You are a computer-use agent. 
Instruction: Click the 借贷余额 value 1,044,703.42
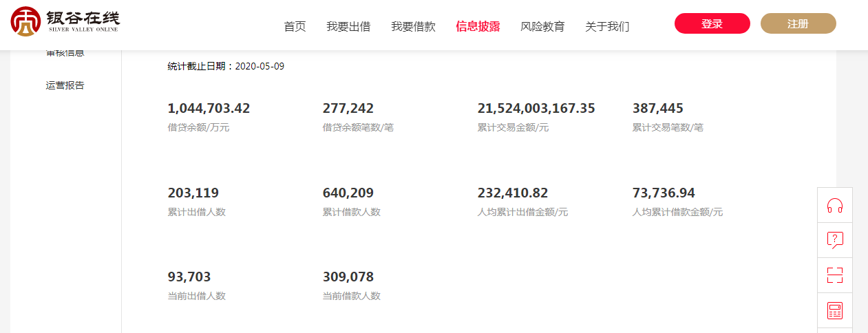coord(209,108)
